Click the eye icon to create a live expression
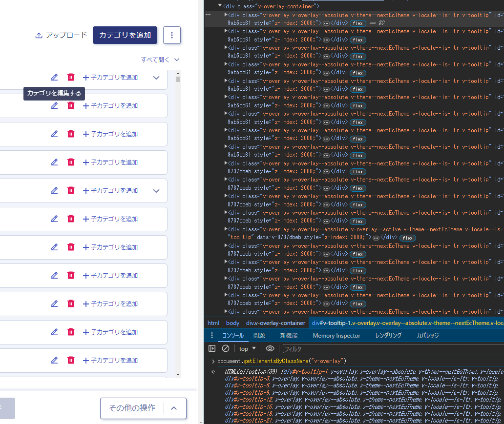Image resolution: width=504 pixels, height=424 pixels. coord(270,348)
